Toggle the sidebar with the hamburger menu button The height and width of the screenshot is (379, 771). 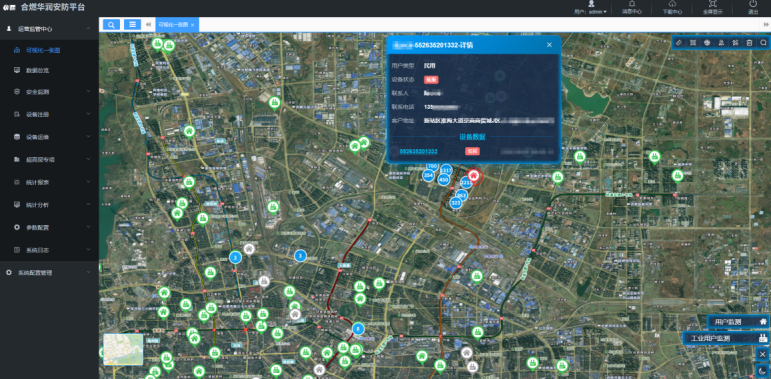coord(132,25)
